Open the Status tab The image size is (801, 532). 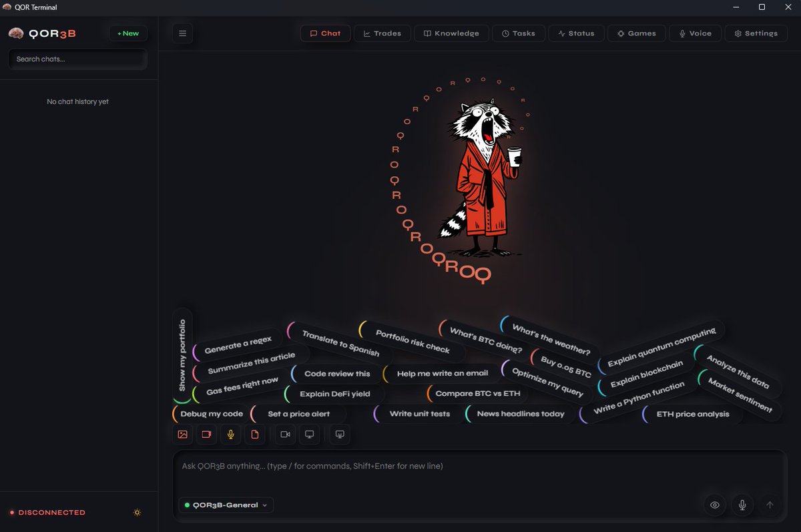click(x=576, y=33)
